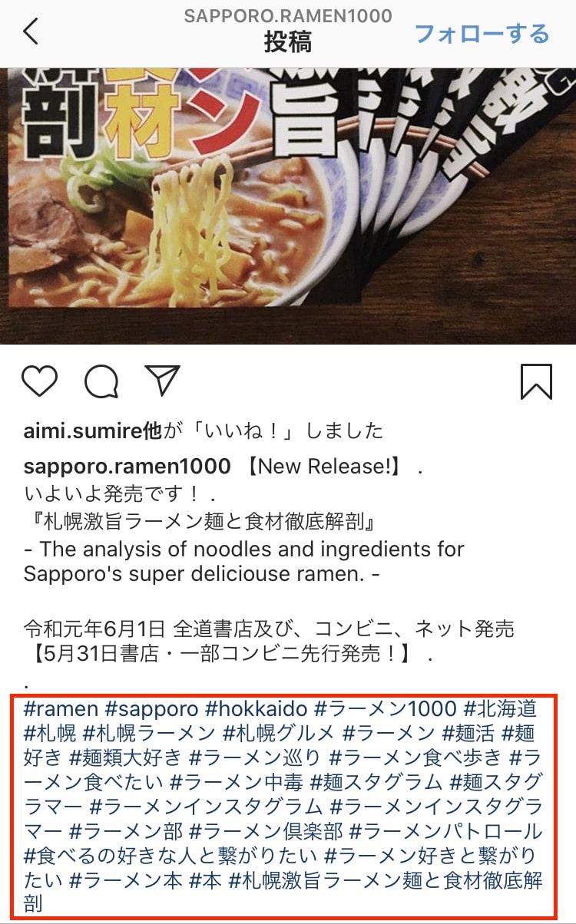Share post with paper plane icon
576x924 pixels.
[162, 380]
